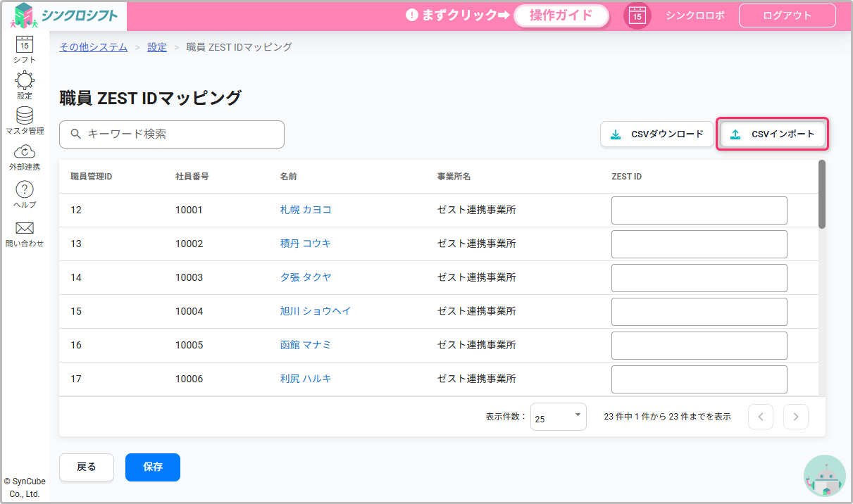This screenshot has width=853, height=504.
Task: Click the シンクロシフト logo
Action: [x=65, y=15]
